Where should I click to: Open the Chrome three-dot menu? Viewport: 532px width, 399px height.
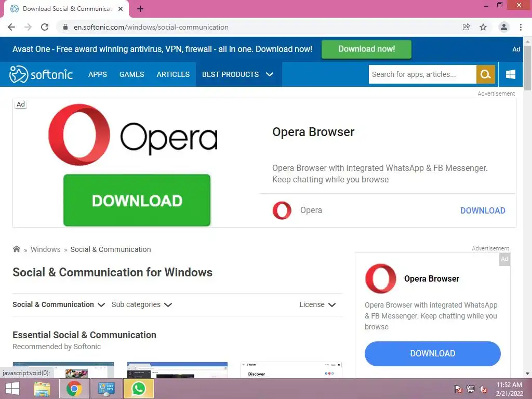(x=521, y=27)
